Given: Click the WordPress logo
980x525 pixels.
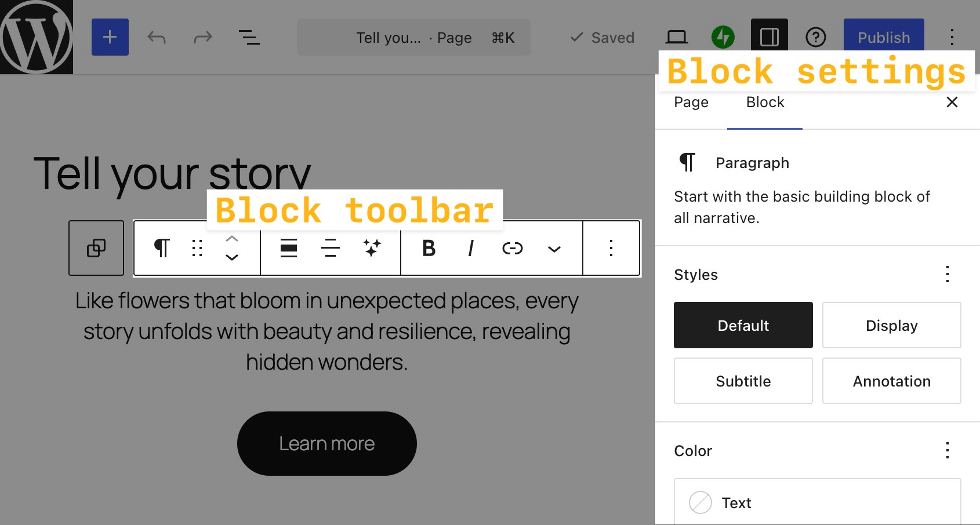Looking at the screenshot, I should [x=36, y=37].
